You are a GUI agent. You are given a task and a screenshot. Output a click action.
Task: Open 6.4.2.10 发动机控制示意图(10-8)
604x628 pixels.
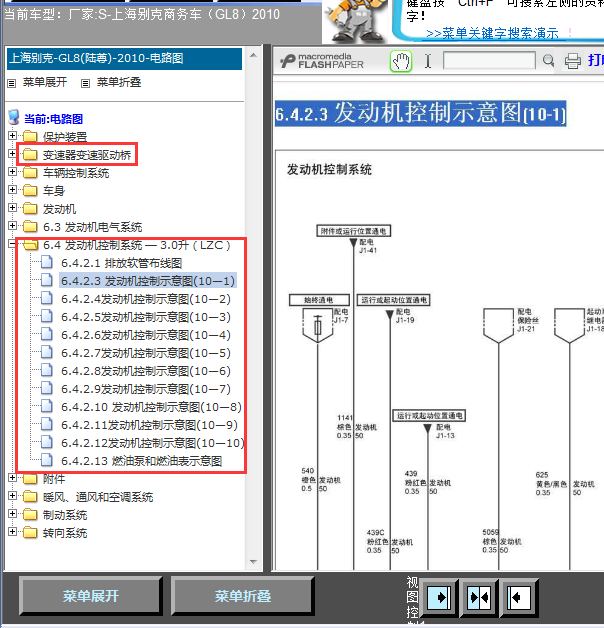click(x=151, y=407)
